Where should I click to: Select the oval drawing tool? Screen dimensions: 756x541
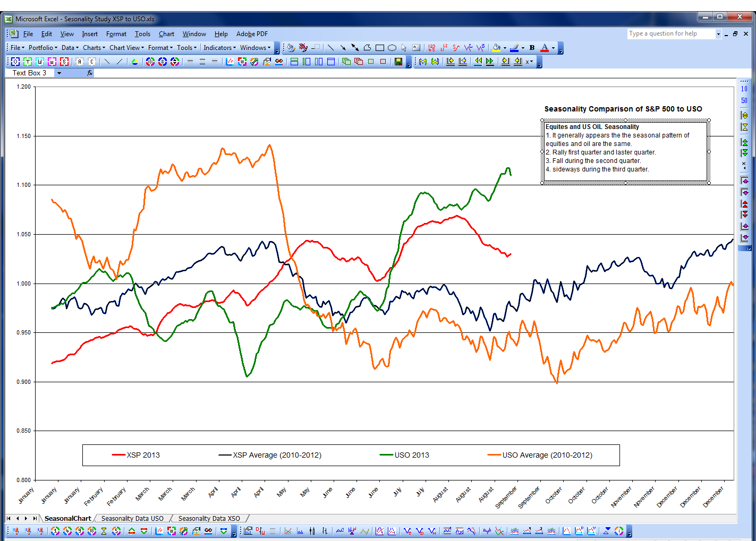tap(392, 48)
